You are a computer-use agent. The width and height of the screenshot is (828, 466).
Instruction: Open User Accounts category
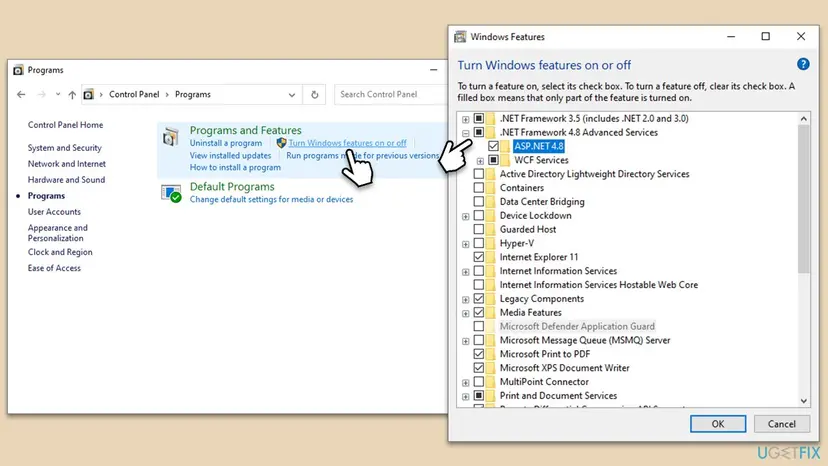click(x=54, y=211)
